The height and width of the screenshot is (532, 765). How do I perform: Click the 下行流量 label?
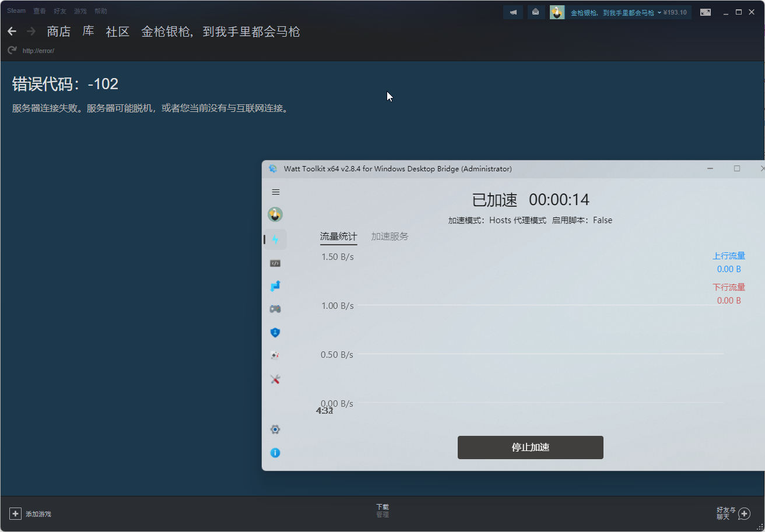729,287
